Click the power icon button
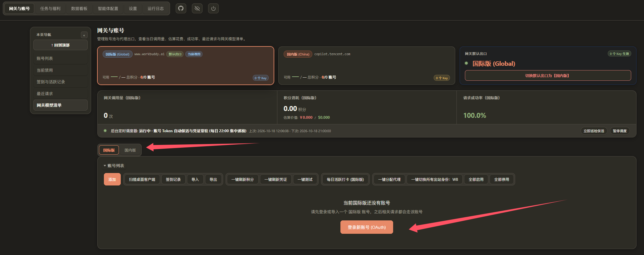This screenshot has width=644, height=255. tap(213, 8)
